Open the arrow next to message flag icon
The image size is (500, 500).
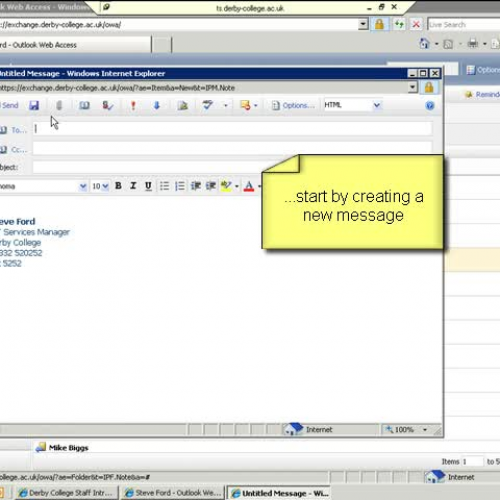click(x=256, y=106)
